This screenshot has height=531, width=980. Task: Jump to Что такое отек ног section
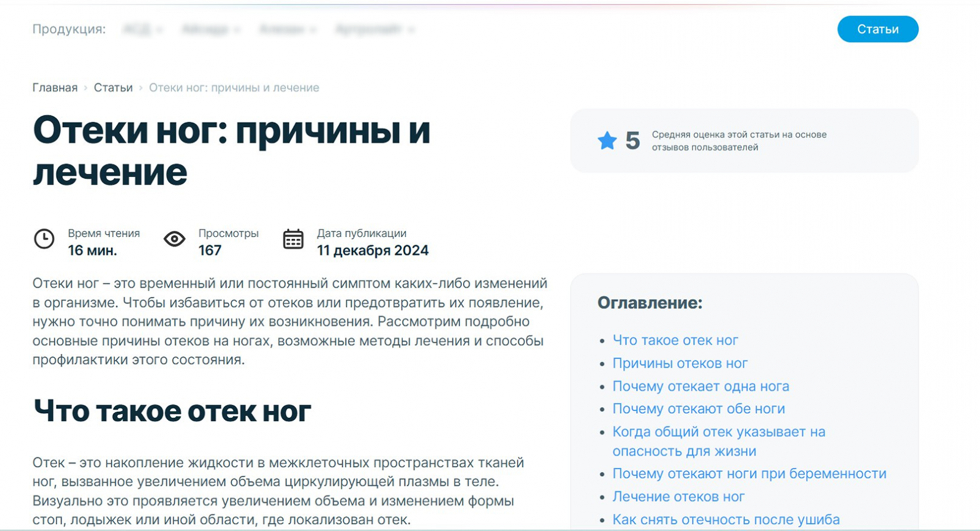tap(676, 340)
